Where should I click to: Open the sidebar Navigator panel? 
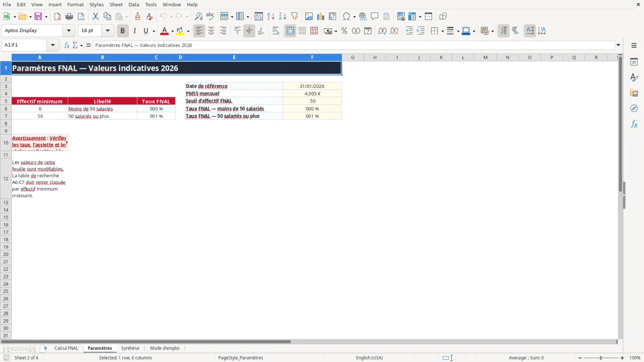coord(634,109)
